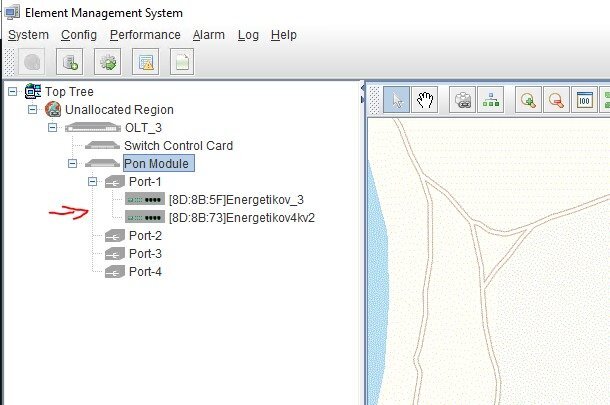Select Top Tree in the tree
Viewport: 610px width, 405px height.
pyautogui.click(x=69, y=92)
